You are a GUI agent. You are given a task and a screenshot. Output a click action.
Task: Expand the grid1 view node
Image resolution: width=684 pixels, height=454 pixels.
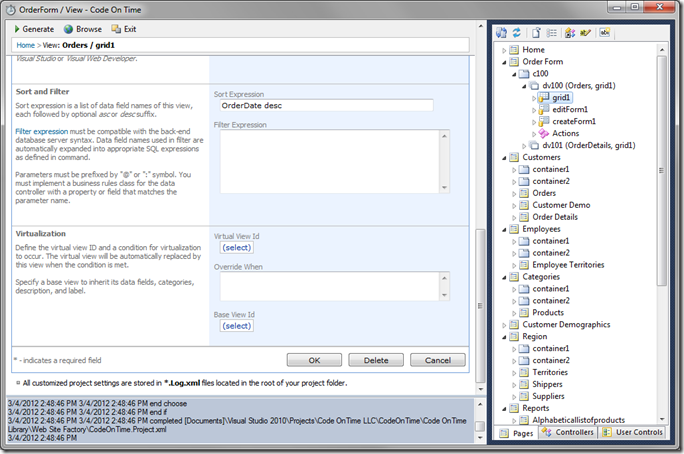534,98
